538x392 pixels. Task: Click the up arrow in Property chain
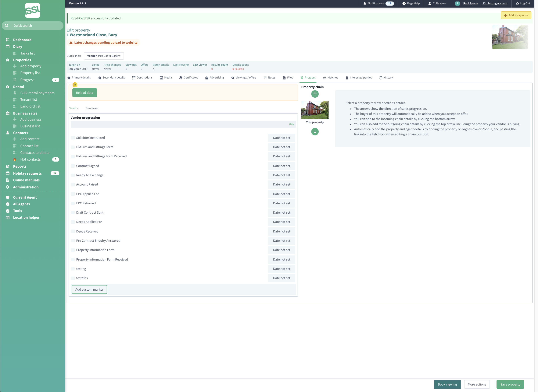click(315, 94)
